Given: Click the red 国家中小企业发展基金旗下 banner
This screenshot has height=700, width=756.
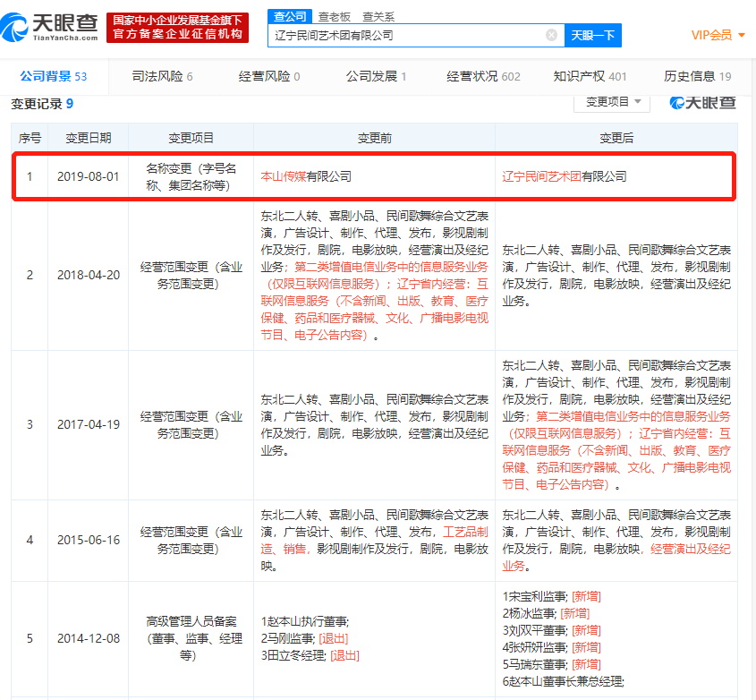Looking at the screenshot, I should [177, 28].
